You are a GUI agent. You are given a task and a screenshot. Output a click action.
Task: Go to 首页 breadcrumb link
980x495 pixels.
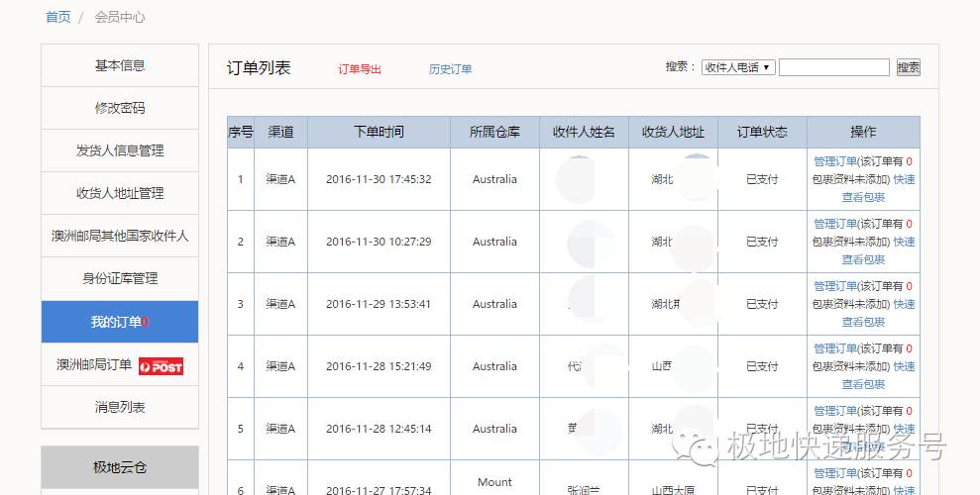click(x=58, y=17)
